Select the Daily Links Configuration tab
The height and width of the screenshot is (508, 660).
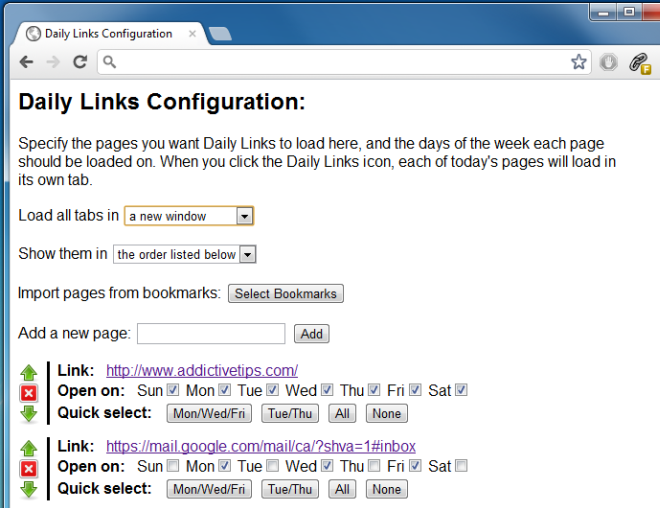[109, 34]
